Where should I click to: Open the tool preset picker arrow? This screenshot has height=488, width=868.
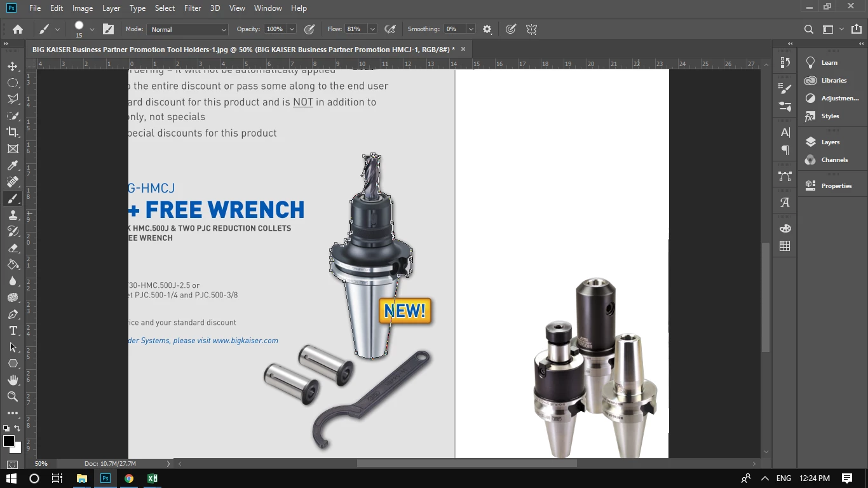point(57,29)
